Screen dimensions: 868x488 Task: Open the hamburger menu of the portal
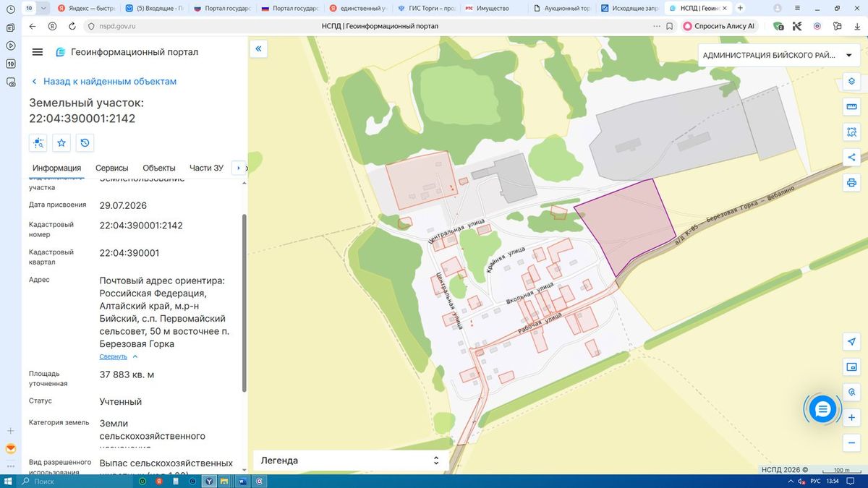click(x=38, y=52)
